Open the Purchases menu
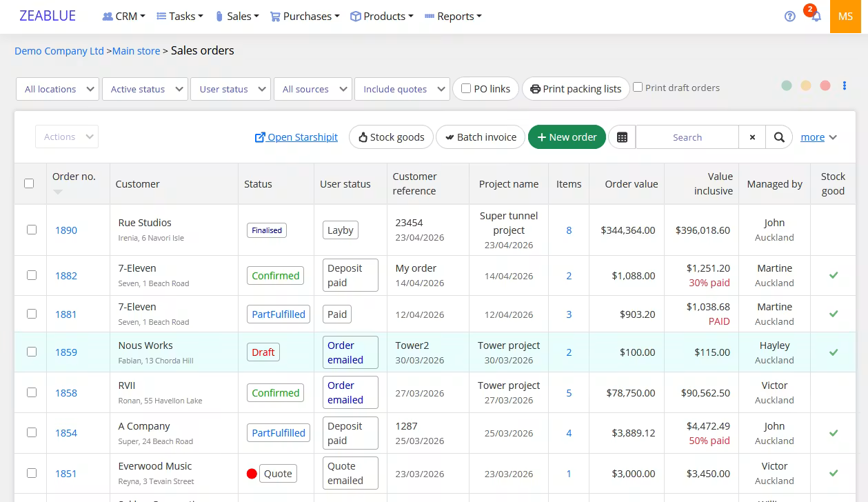The width and height of the screenshot is (868, 502). (305, 16)
